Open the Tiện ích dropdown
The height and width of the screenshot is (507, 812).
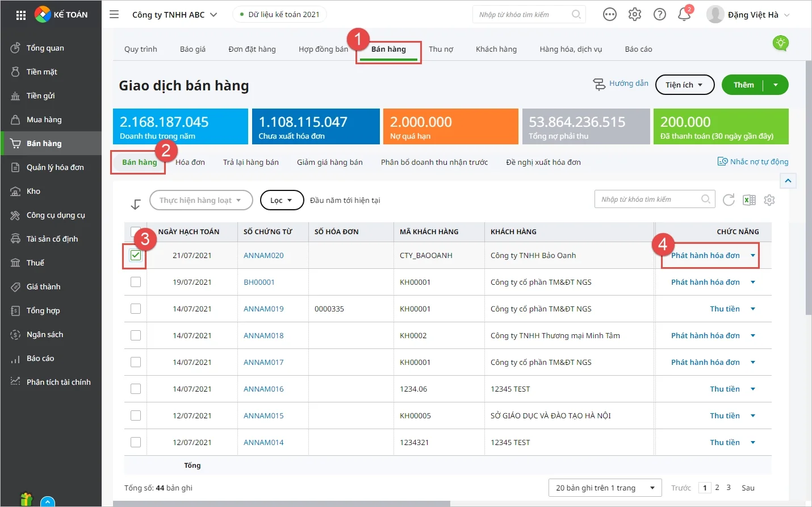point(684,85)
